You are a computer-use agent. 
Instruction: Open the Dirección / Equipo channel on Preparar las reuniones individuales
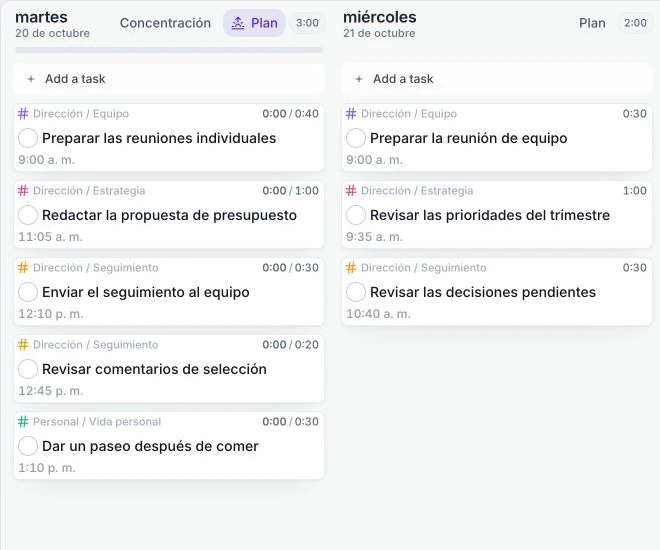81,114
